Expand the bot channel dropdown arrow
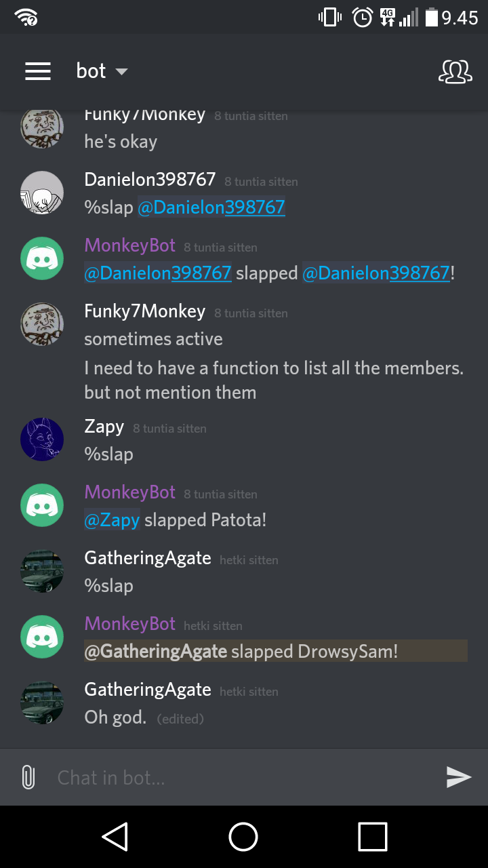 [x=121, y=72]
